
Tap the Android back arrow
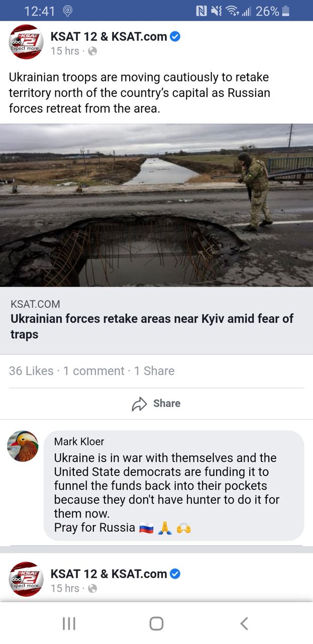[244, 623]
